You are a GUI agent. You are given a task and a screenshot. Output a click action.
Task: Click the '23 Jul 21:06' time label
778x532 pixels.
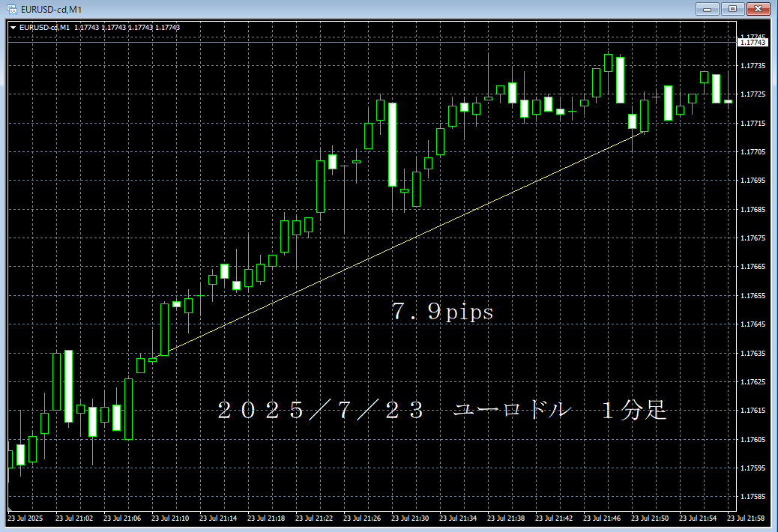122,518
